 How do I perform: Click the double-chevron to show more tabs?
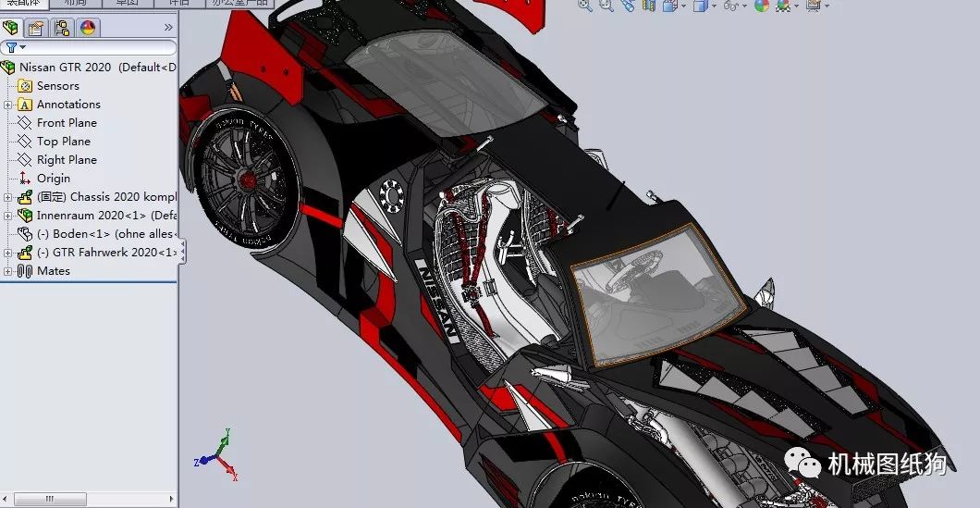(168, 28)
